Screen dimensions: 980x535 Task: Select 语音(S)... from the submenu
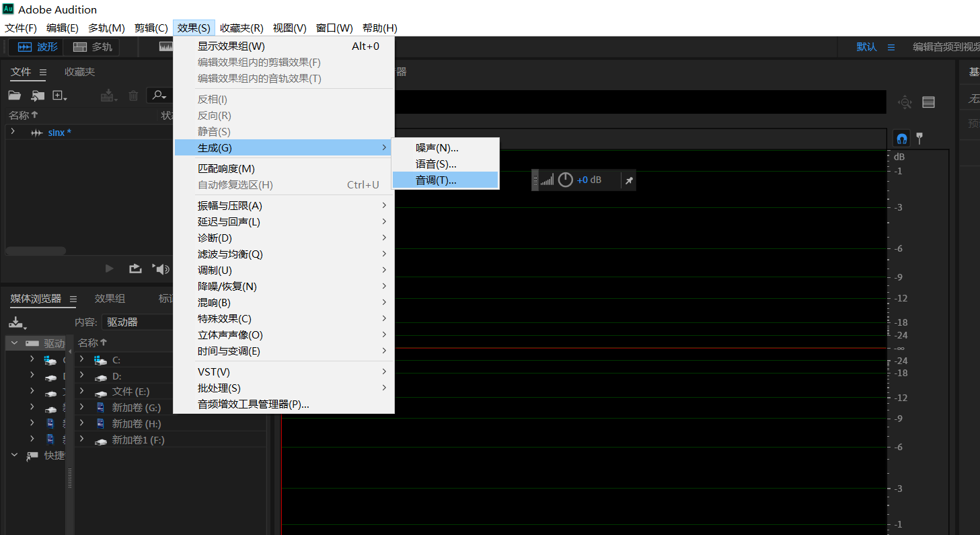coord(445,164)
